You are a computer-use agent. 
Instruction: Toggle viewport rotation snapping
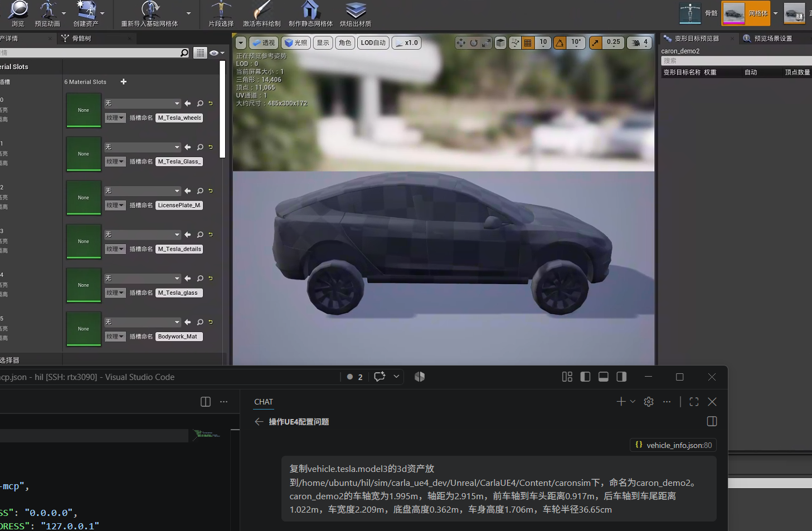560,43
